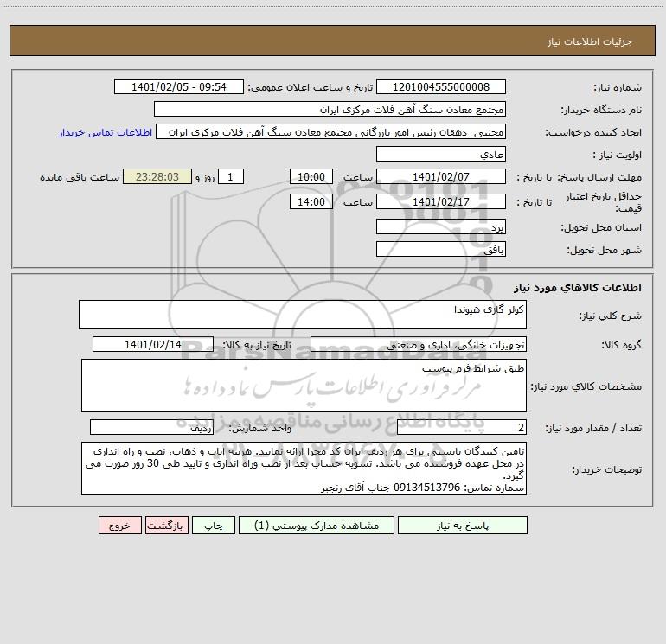The width and height of the screenshot is (666, 644).
Task: Click response deadline time 10:00
Action: 311,176
